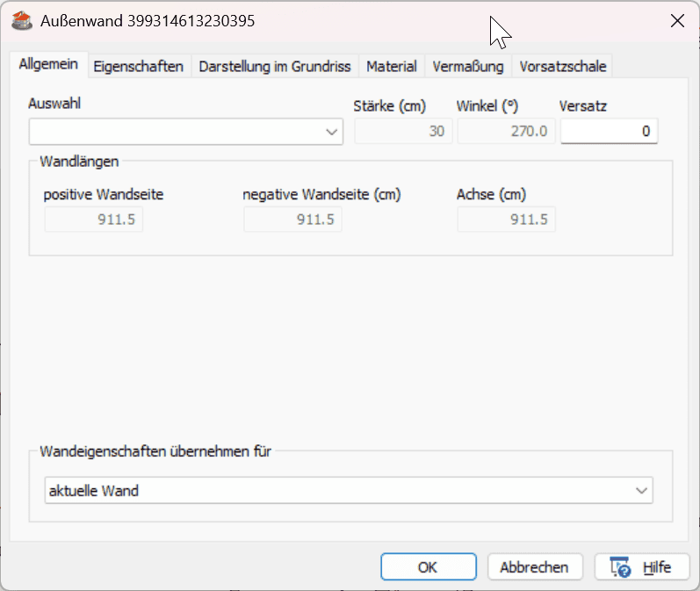Image resolution: width=700 pixels, height=591 pixels.
Task: Click the negative Wandseite (cm) field
Action: [x=292, y=220]
